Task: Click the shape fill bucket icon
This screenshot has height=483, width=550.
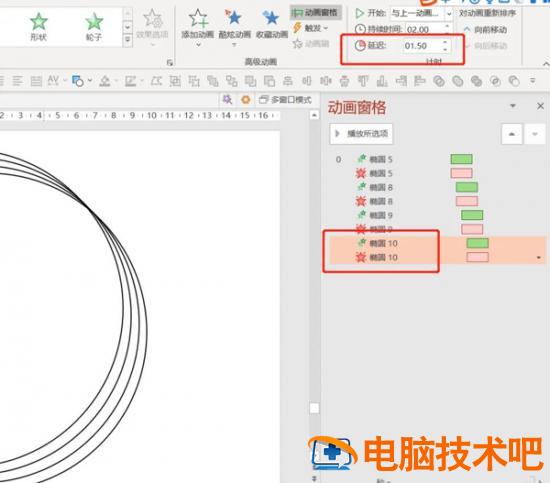Action: [x=105, y=81]
